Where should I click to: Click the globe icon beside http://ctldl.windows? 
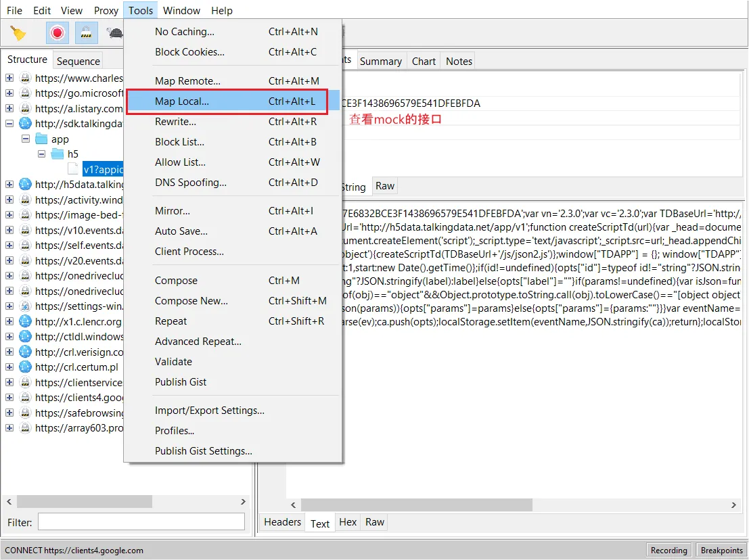pos(25,337)
